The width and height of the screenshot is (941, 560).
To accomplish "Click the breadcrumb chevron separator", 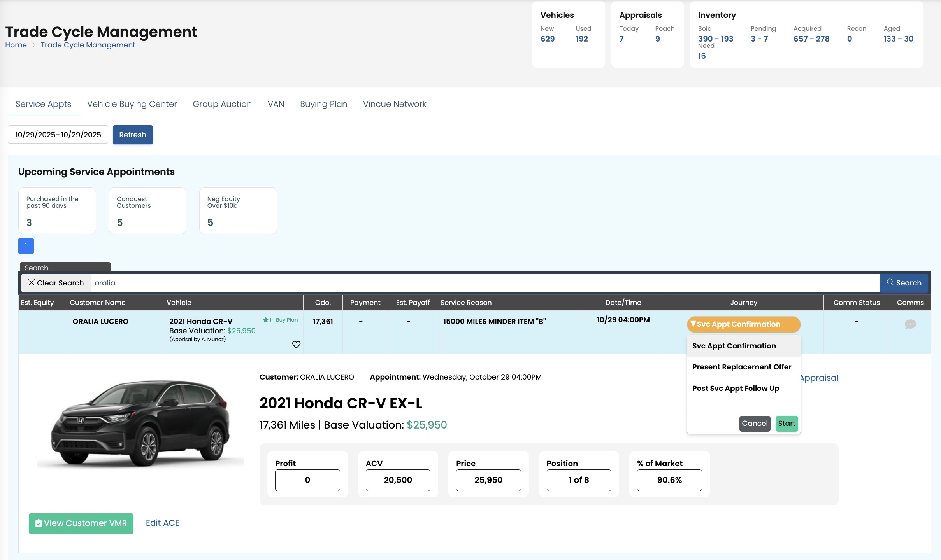I will (x=34, y=45).
